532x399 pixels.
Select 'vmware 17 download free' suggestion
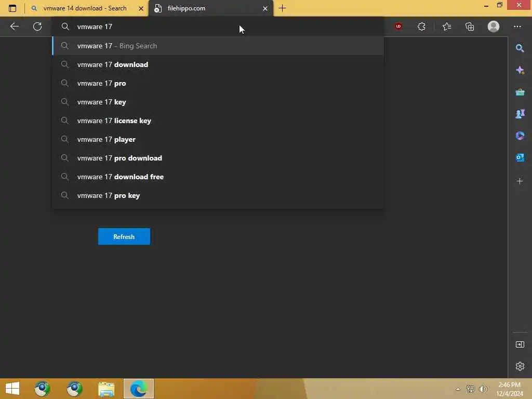(218, 177)
